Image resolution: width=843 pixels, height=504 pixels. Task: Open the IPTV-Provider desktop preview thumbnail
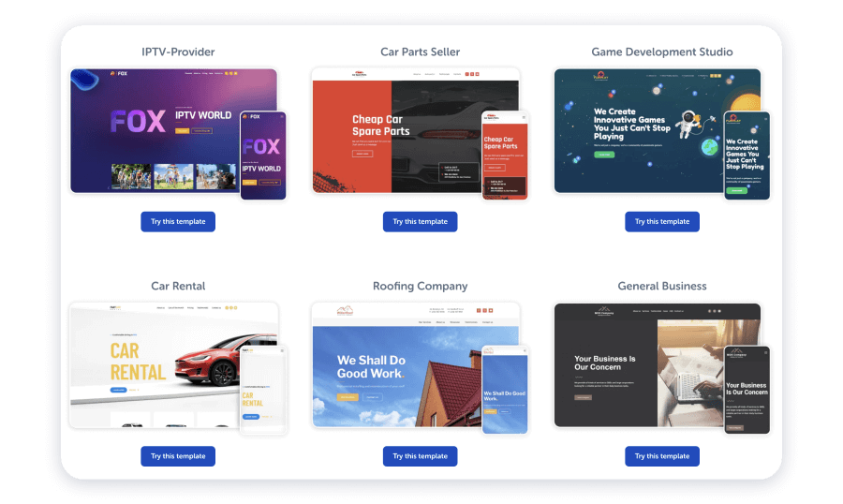click(x=155, y=131)
